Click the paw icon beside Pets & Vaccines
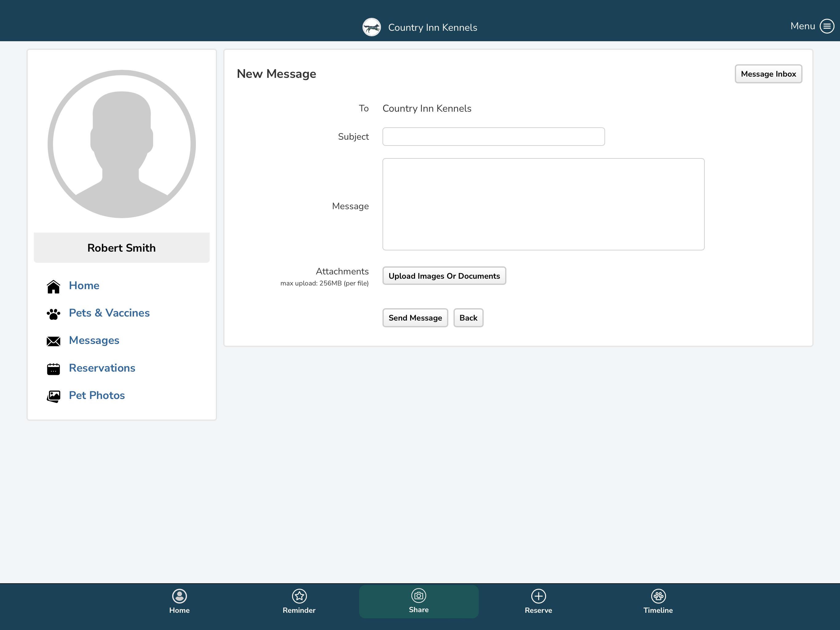 click(x=53, y=314)
